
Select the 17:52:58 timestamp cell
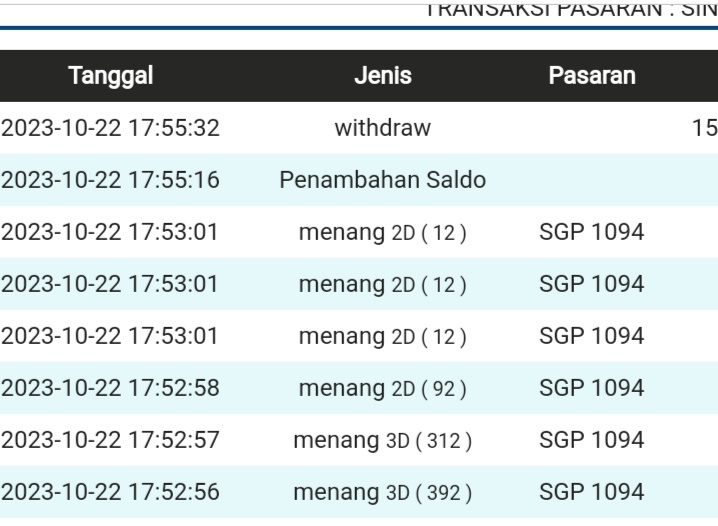point(110,388)
